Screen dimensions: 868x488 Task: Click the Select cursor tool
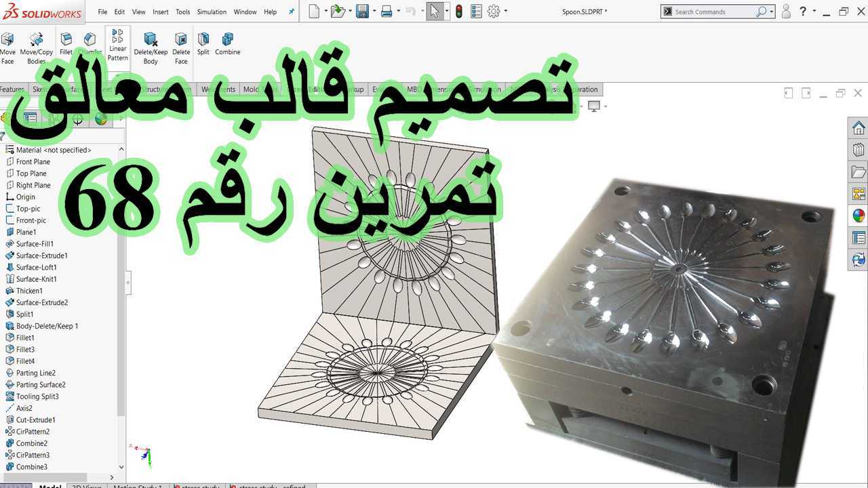(433, 12)
